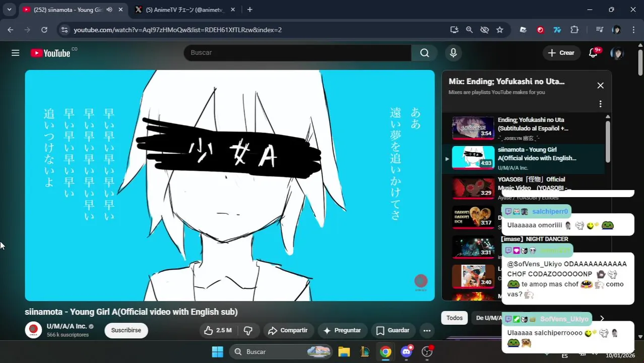This screenshot has height=363, width=644.
Task: Open the extensions puzzle-piece menu
Action: [x=574, y=30]
